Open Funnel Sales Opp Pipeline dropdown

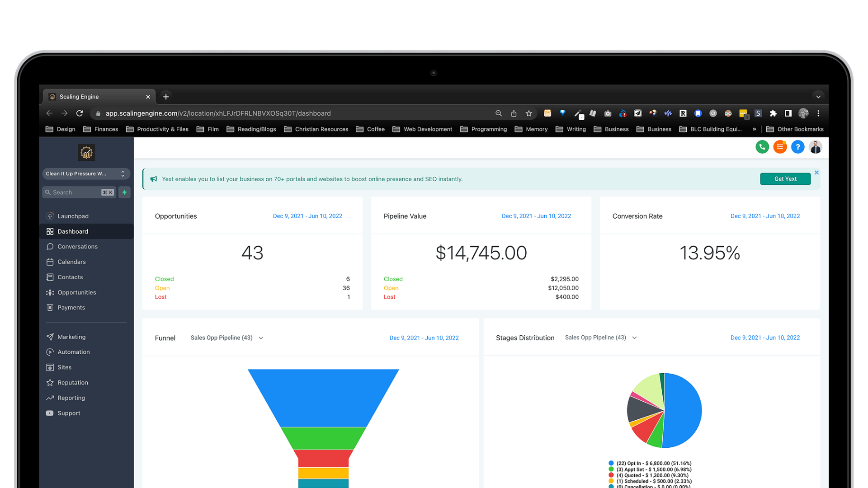click(x=227, y=338)
